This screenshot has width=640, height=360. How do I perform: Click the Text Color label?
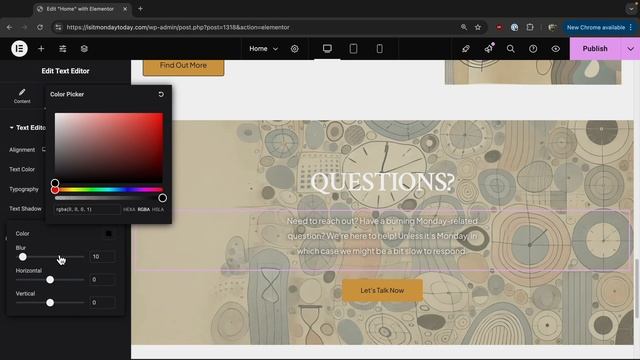point(22,169)
